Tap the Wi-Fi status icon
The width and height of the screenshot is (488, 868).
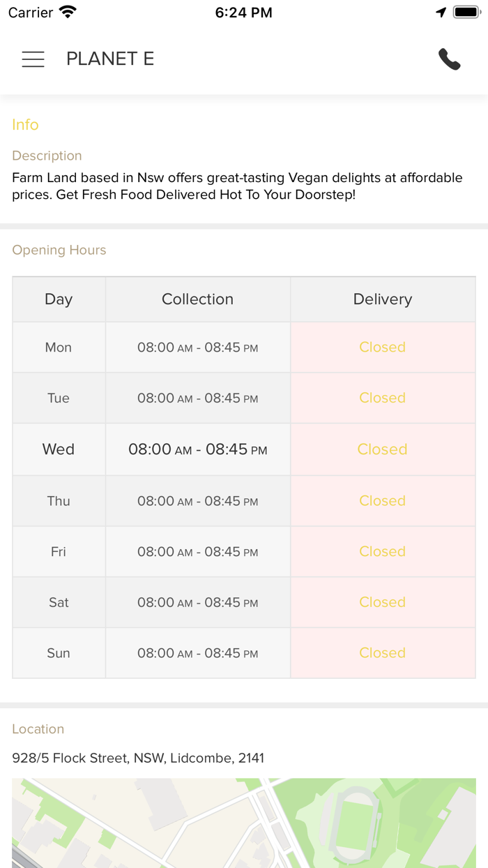pyautogui.click(x=68, y=13)
